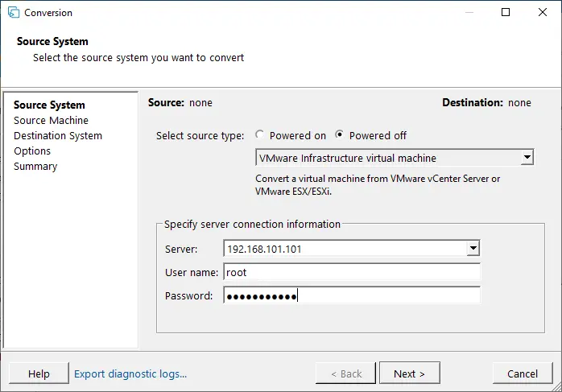
Task: Click the Source: none label
Action: [180, 103]
